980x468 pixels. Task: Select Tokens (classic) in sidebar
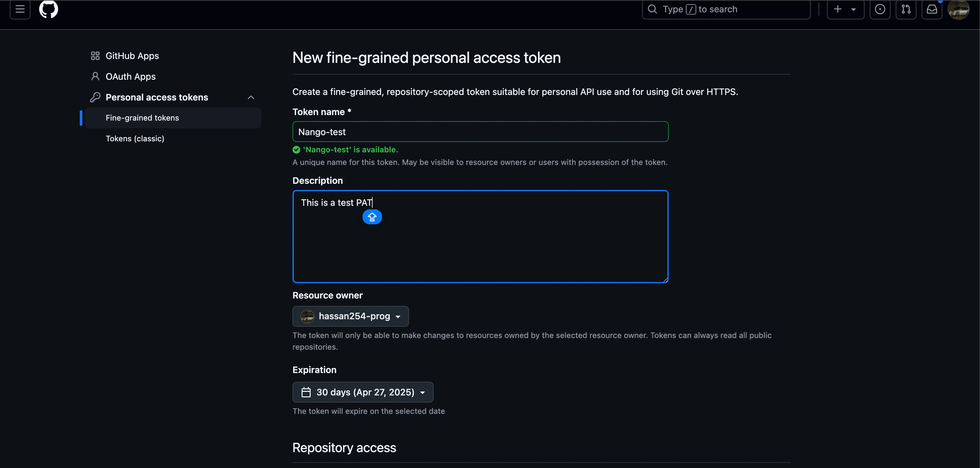pos(135,138)
